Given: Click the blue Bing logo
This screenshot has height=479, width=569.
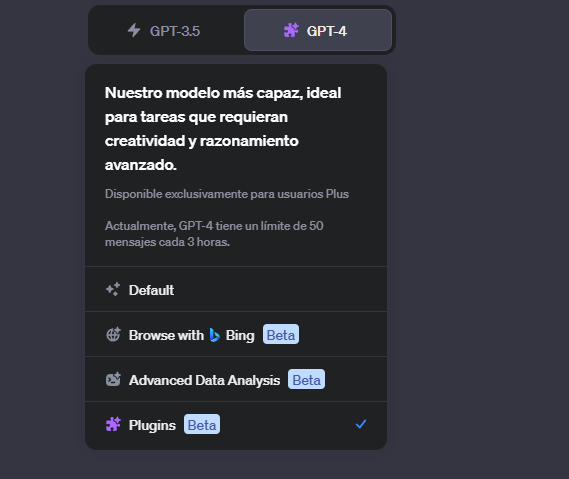Looking at the screenshot, I should pyautogui.click(x=214, y=335).
